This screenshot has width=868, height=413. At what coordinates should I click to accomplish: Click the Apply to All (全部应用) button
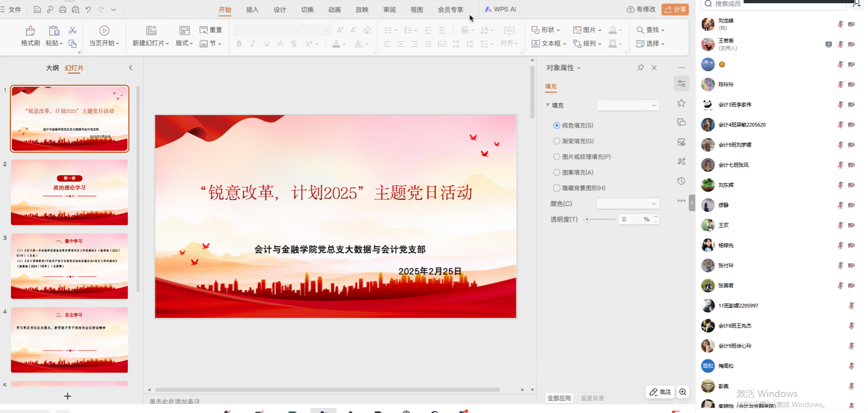pyautogui.click(x=559, y=398)
